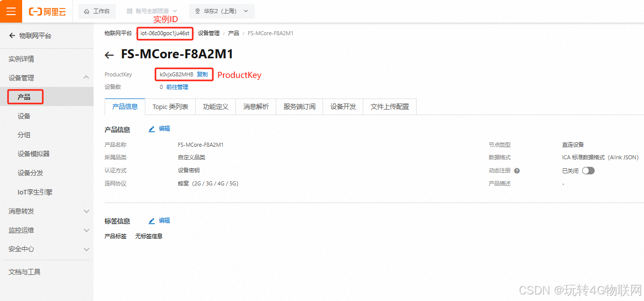Switch to the 消息解析 tab

(256, 107)
